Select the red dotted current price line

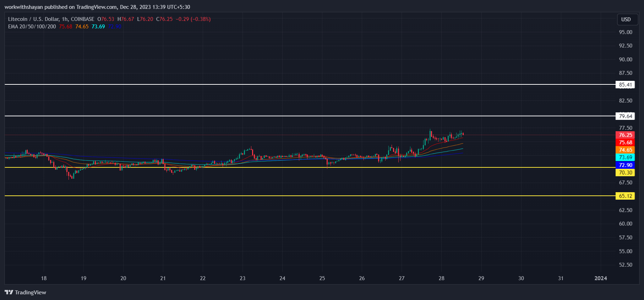(x=310, y=135)
